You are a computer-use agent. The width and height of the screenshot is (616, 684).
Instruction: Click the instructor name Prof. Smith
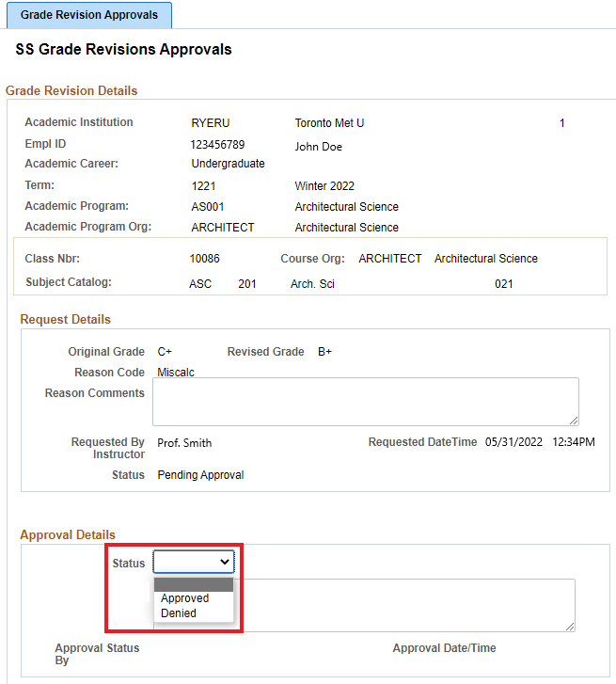click(184, 443)
